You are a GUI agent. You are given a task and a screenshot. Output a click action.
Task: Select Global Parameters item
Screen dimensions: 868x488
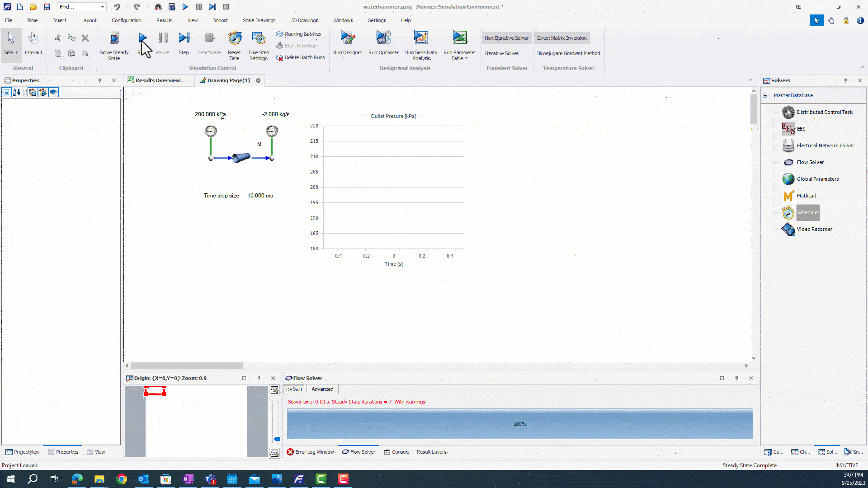point(817,179)
